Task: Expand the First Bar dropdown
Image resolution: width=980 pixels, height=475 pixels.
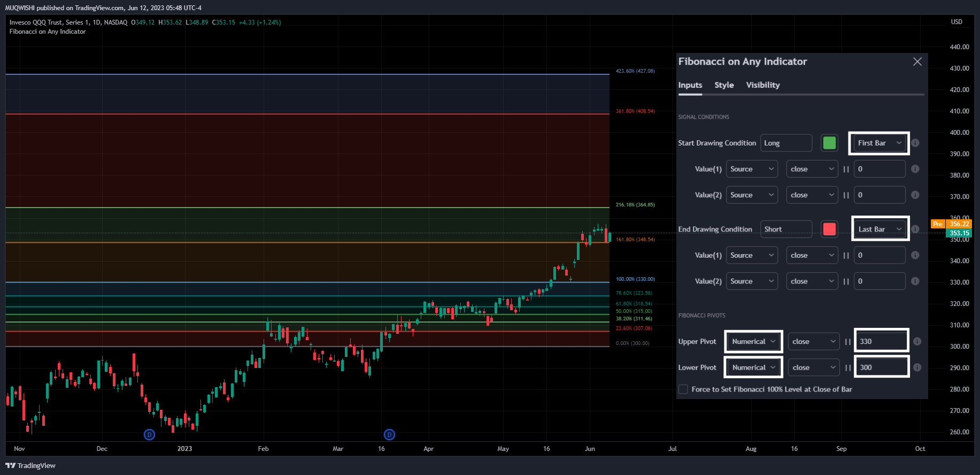Action: click(x=879, y=143)
